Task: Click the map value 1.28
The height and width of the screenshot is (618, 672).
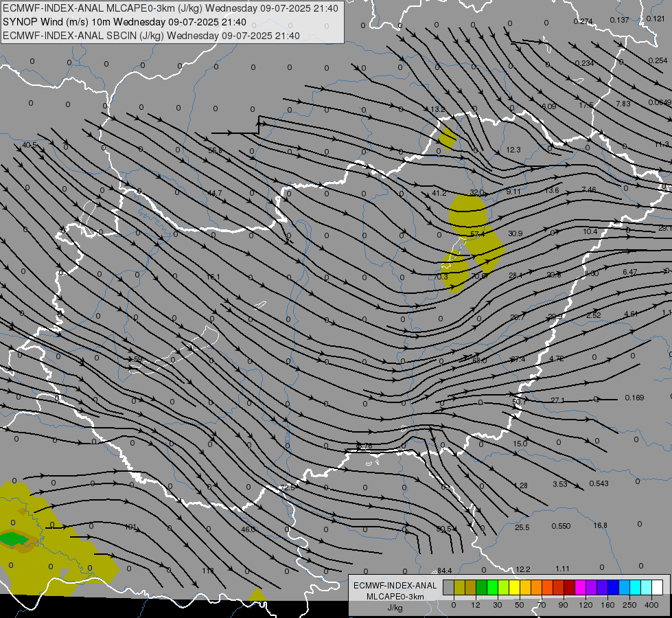Action: pyautogui.click(x=520, y=485)
